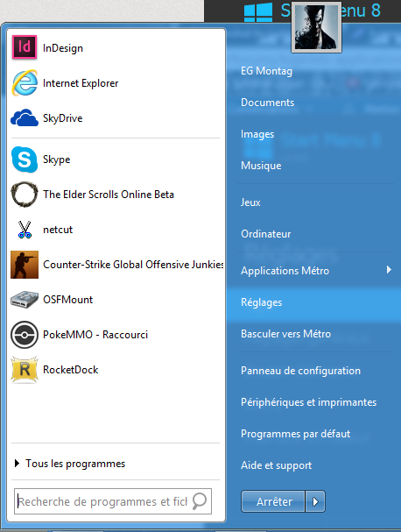Select the netcut program name
Image resolution: width=401 pixels, height=532 pixels.
click(x=58, y=230)
